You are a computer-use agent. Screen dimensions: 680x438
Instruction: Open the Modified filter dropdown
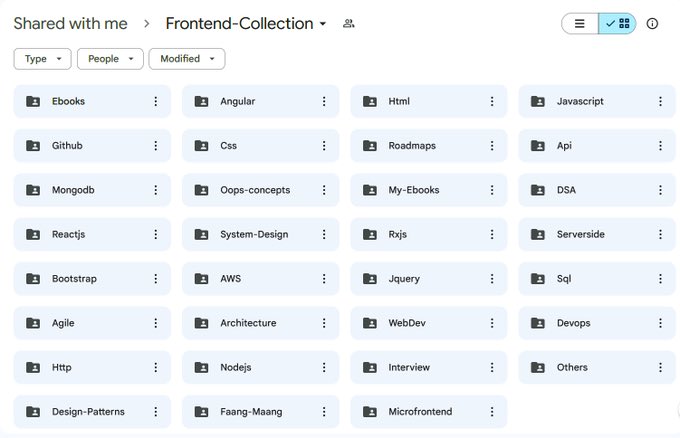tap(187, 59)
